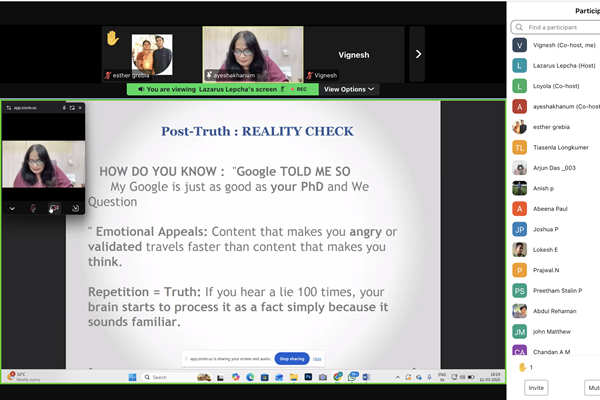Open the Camera app icon in shared taskbar

coord(323,377)
